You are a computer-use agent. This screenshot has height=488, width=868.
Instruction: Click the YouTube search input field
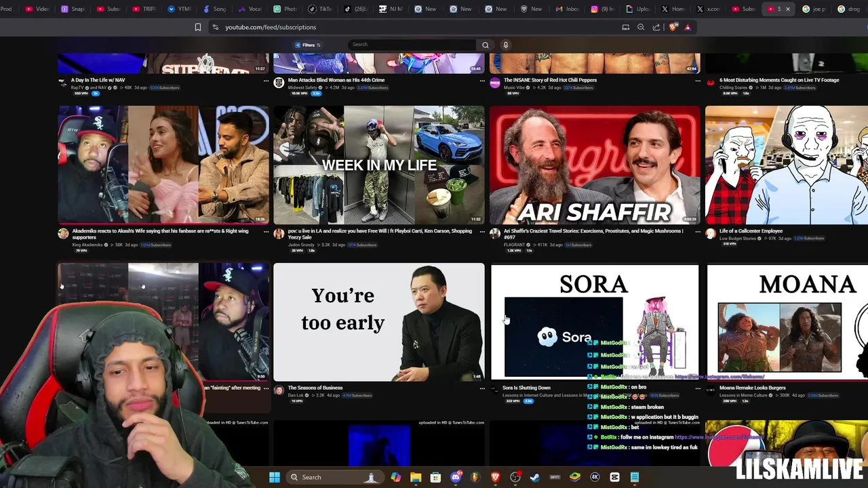[412, 45]
